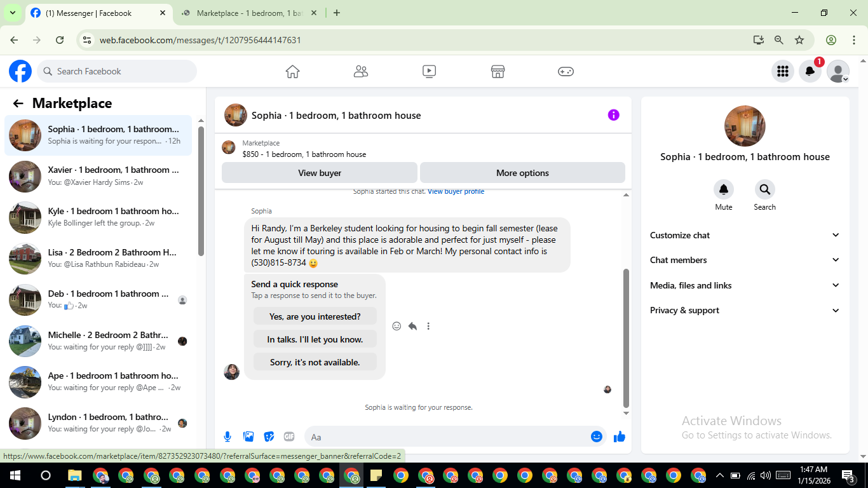The width and height of the screenshot is (868, 488).
Task: React to Sophia's message smiley icon
Action: (x=397, y=326)
